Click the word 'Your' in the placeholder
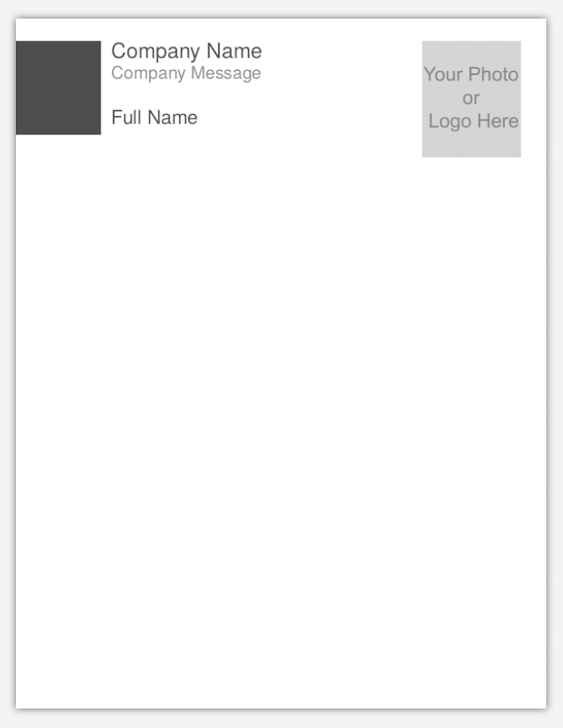Image resolution: width=563 pixels, height=728 pixels. point(443,74)
